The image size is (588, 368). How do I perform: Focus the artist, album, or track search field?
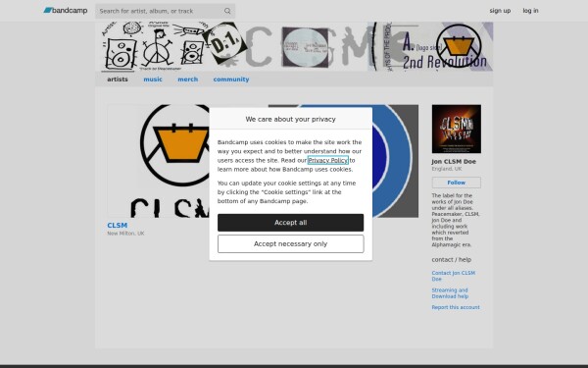(165, 11)
